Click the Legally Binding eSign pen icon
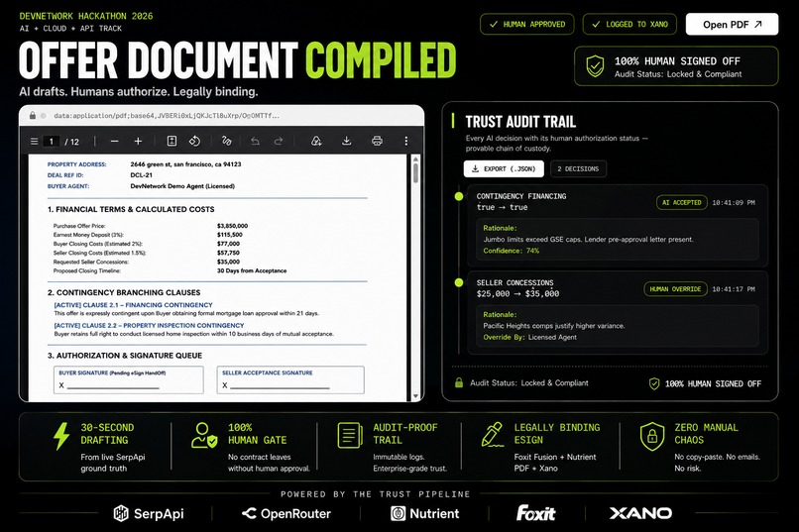 tap(493, 435)
